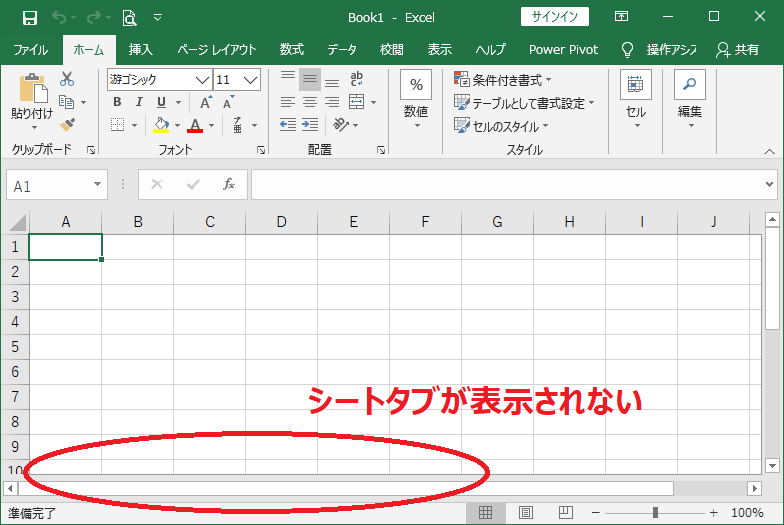The image size is (784, 525).
Task: Switch to the 挿入 tab
Action: pos(140,50)
